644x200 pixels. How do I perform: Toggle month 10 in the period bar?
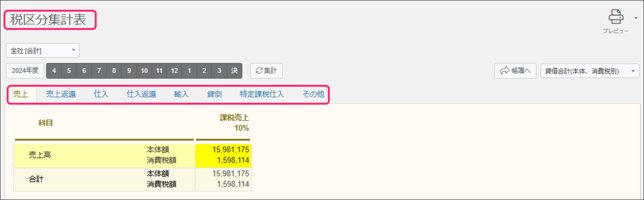click(x=144, y=71)
